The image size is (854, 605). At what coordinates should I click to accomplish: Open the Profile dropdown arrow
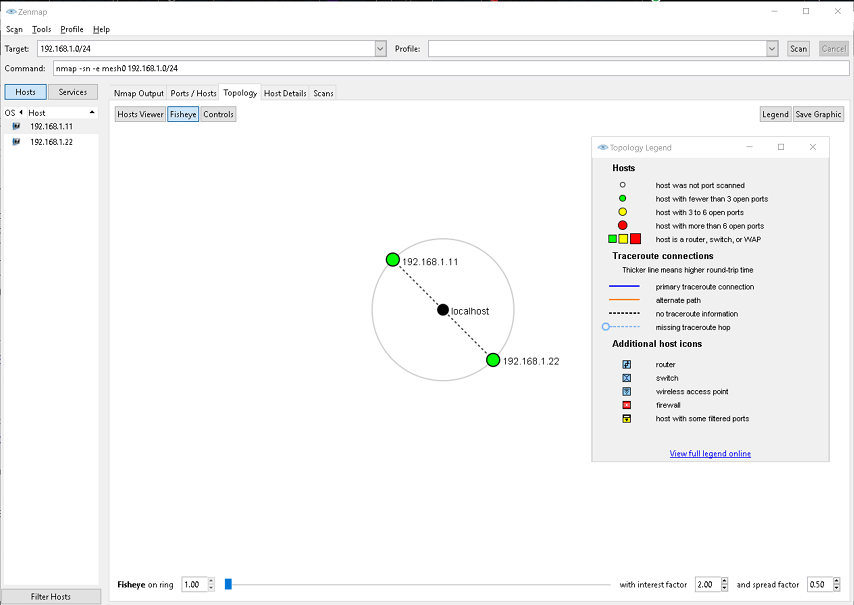pyautogui.click(x=771, y=48)
